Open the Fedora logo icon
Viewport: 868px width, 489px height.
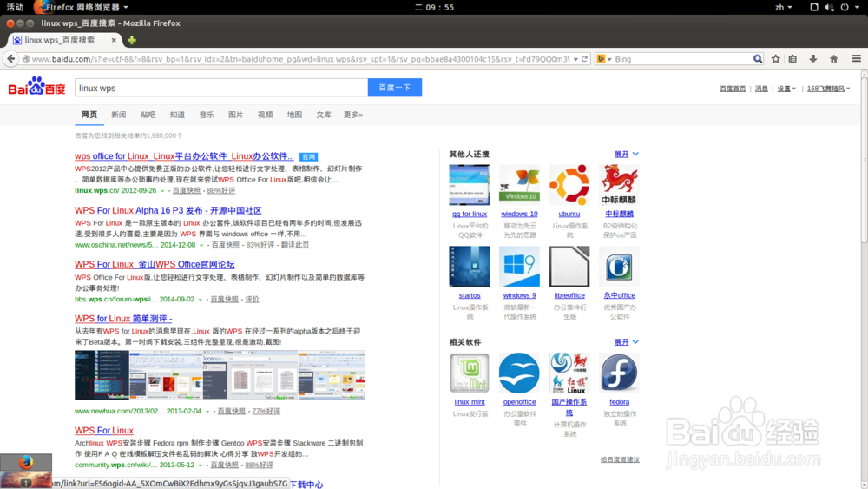pos(619,373)
